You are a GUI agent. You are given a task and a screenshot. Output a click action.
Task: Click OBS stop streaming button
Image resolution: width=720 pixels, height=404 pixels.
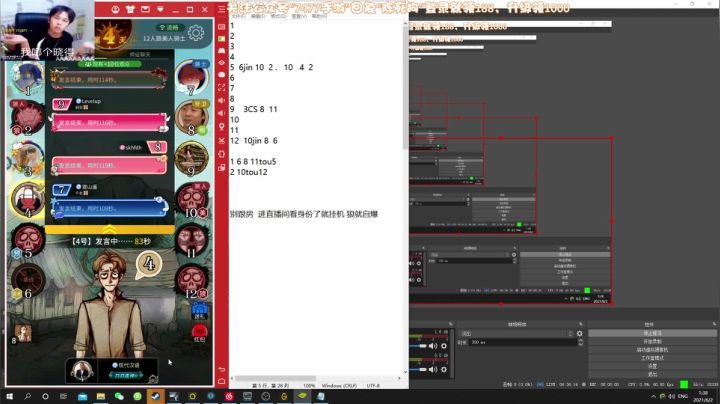coord(652,333)
